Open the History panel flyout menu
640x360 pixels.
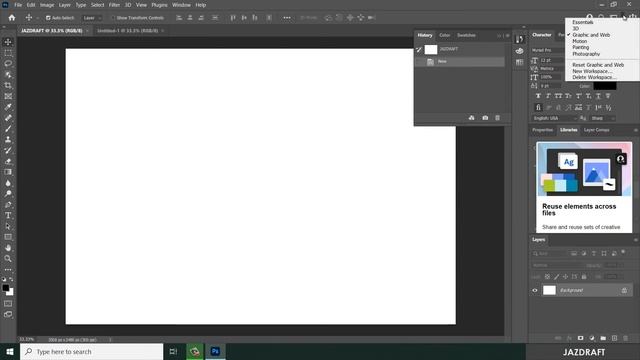click(x=508, y=36)
